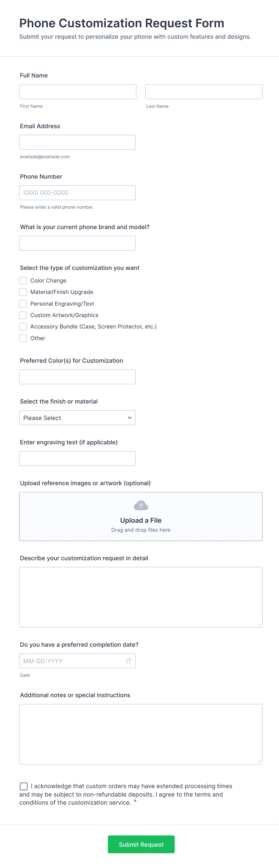Check the Color Change option

(x=23, y=281)
